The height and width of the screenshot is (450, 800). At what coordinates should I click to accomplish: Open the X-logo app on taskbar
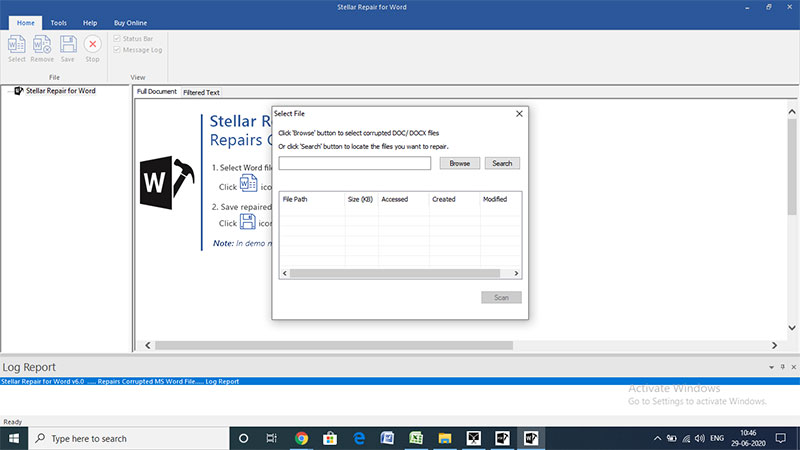[x=473, y=438]
